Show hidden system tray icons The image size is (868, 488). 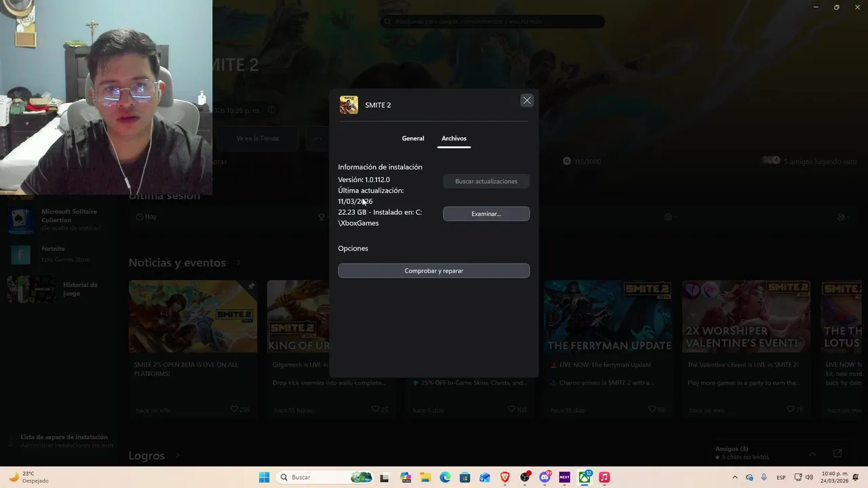pyautogui.click(x=734, y=477)
